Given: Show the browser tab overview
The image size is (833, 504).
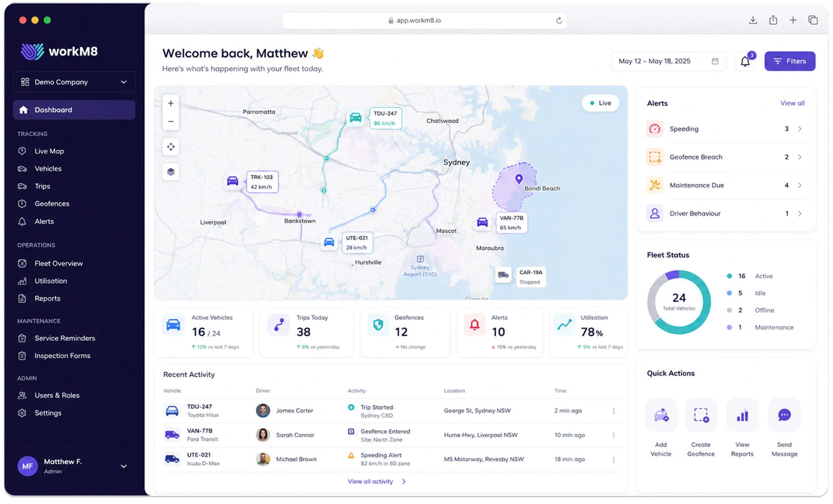Looking at the screenshot, I should (813, 20).
